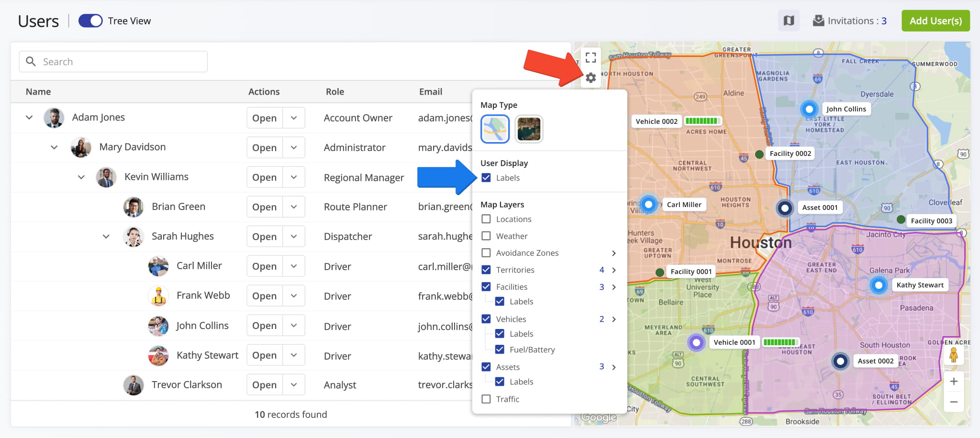The image size is (980, 438).
Task: Click the Add User(s) button
Action: point(935,21)
